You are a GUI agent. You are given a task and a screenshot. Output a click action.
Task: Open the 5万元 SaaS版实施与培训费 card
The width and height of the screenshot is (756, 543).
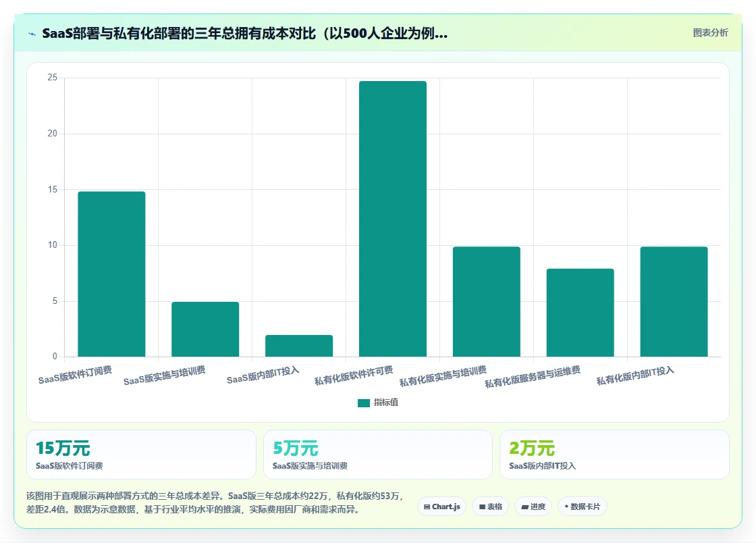pyautogui.click(x=378, y=455)
